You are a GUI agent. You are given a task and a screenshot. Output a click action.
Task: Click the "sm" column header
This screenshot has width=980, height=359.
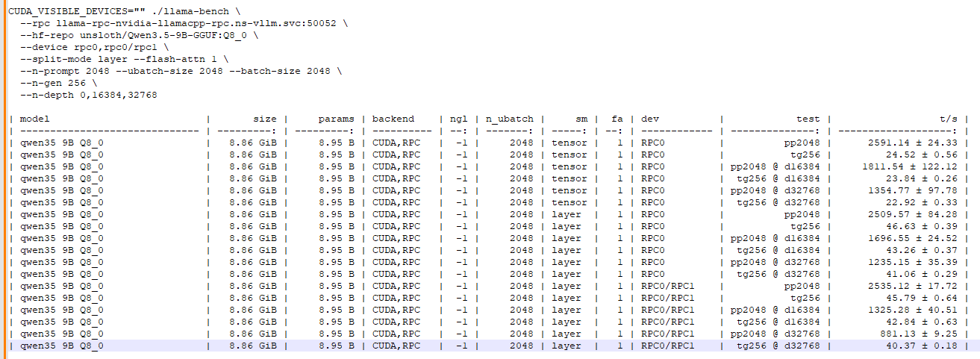point(581,119)
